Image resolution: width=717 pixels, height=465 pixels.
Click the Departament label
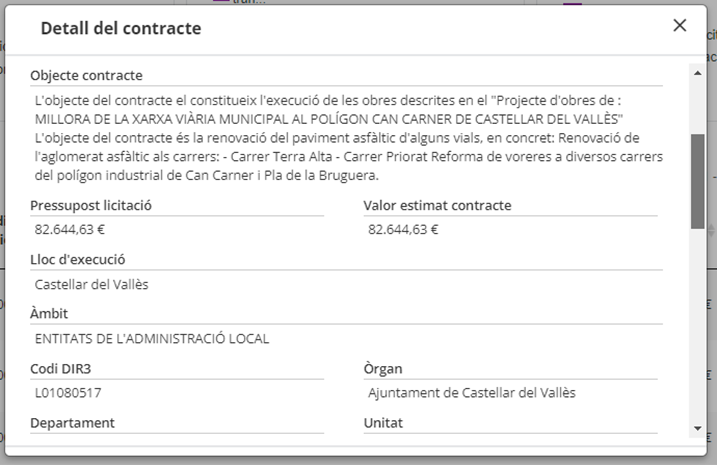[x=72, y=423]
